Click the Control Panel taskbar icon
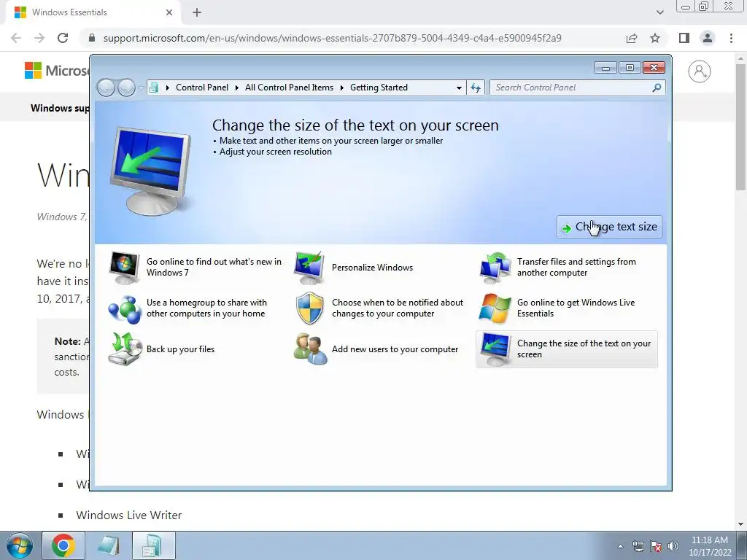Screen dimensions: 747x560 coord(153,545)
